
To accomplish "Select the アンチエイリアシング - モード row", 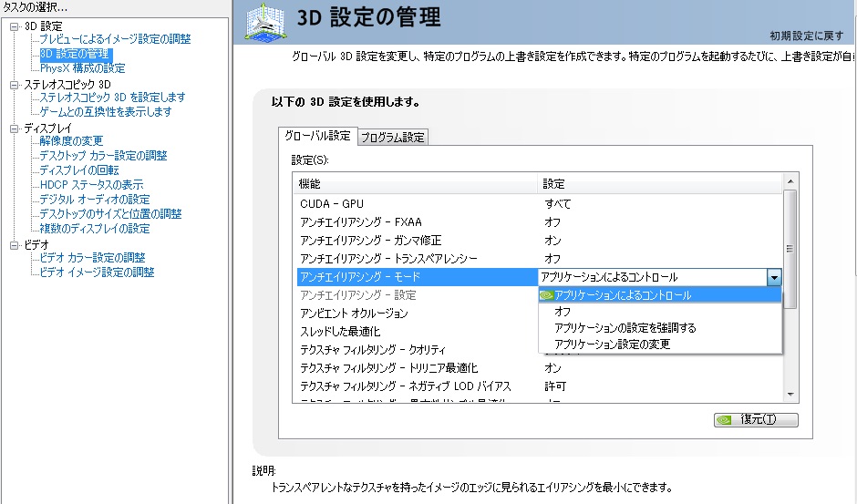I will (x=418, y=277).
